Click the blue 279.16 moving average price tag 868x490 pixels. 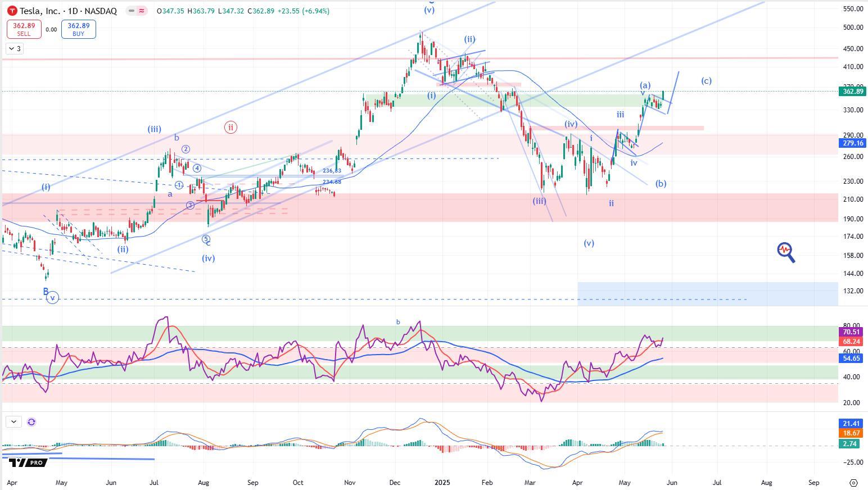852,143
